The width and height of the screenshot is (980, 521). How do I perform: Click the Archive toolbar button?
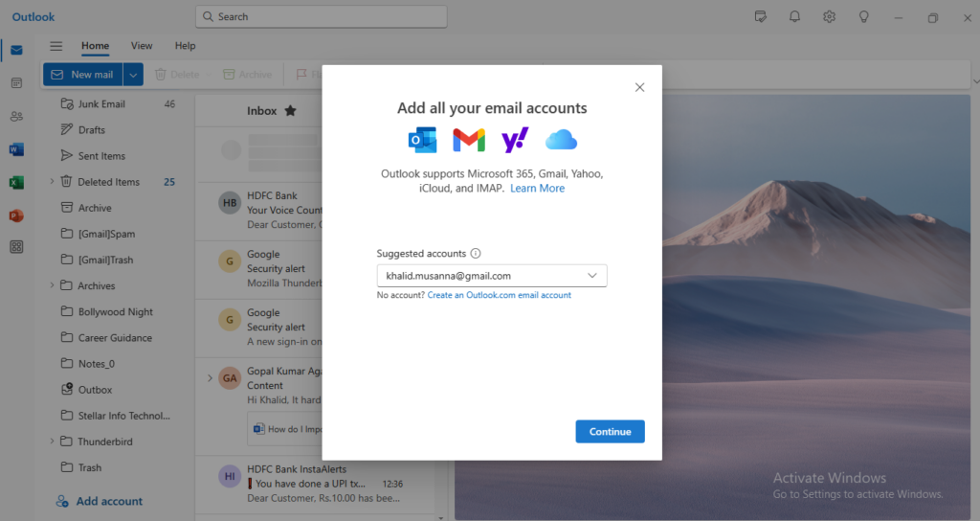tap(248, 75)
